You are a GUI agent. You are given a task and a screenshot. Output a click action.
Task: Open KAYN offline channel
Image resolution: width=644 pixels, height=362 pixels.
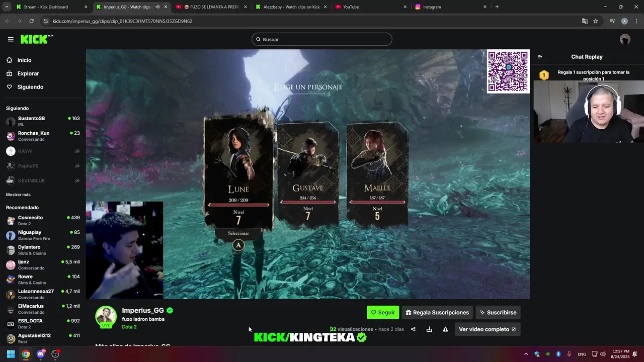click(43, 151)
